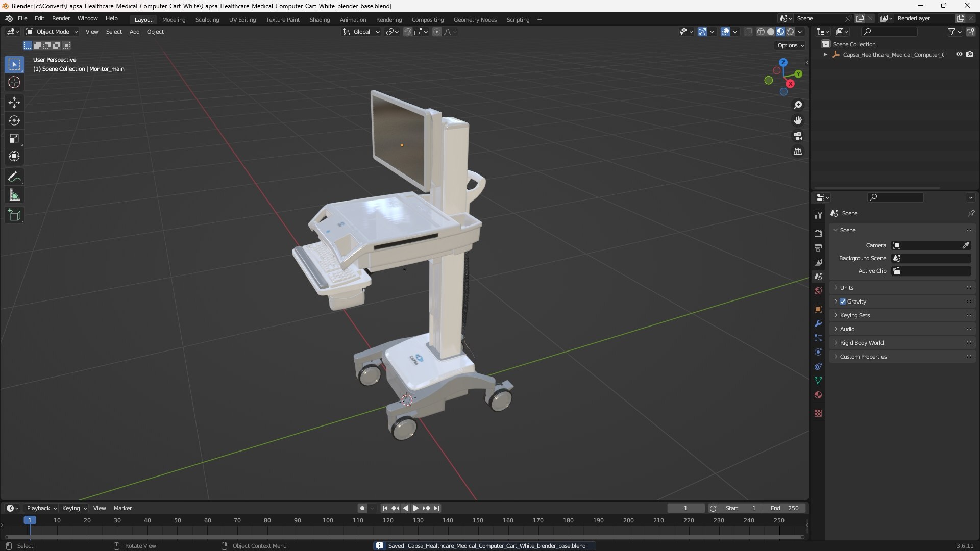Viewport: 980px width, 551px height.
Task: Toggle proportional editing button
Action: pyautogui.click(x=437, y=32)
